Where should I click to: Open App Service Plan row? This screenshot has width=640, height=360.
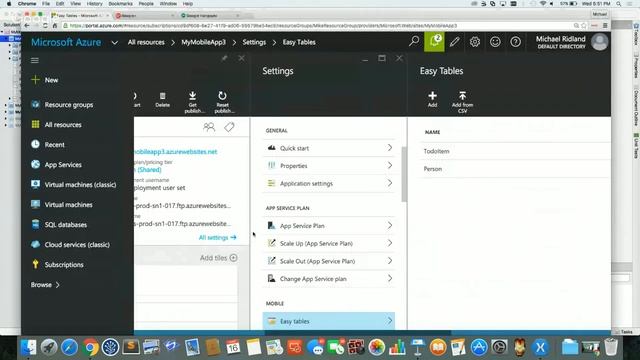click(329, 226)
